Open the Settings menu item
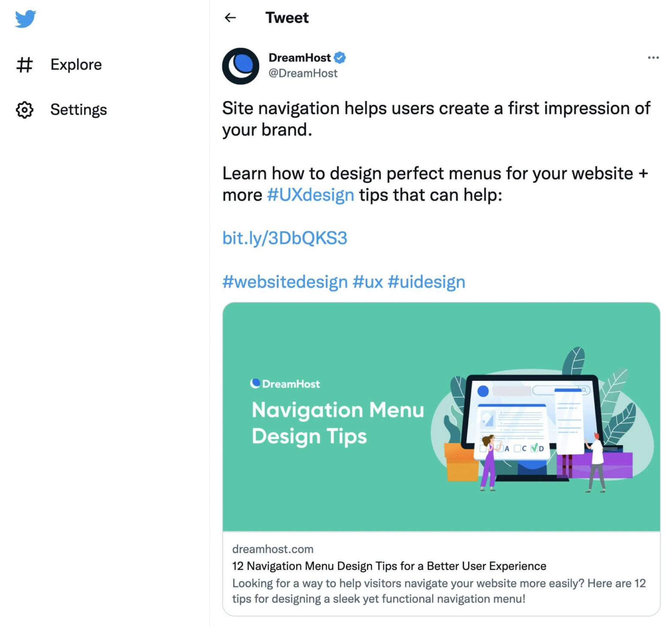The image size is (672, 627). 78,110
